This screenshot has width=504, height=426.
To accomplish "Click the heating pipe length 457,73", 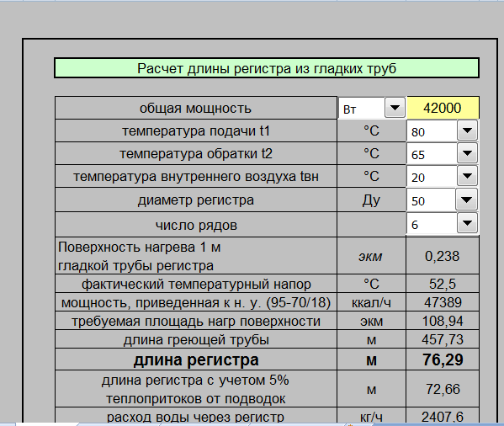I will pos(443,339).
